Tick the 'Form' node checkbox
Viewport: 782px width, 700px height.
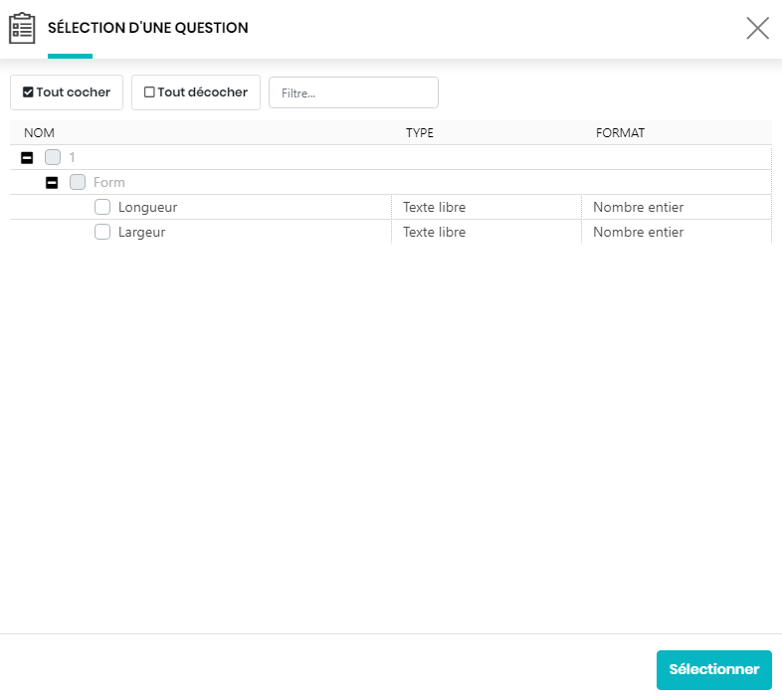click(x=78, y=183)
